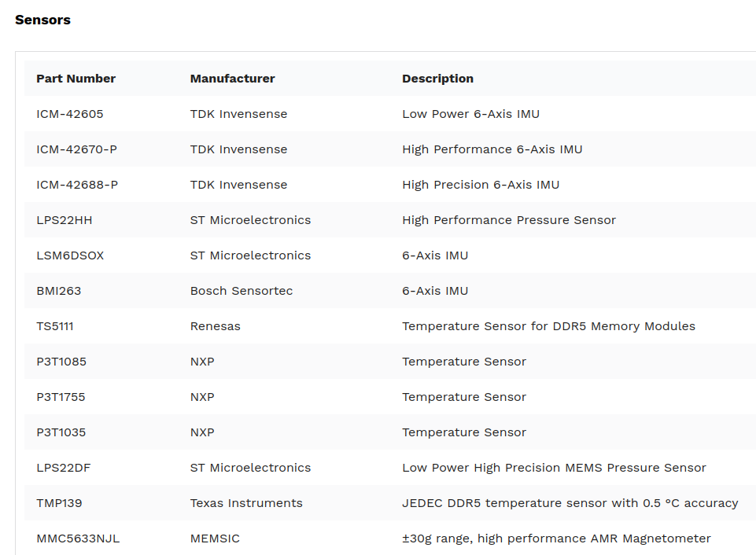Select the P3T1085 row
Viewport: 756px width, 555px height.
tap(390, 362)
